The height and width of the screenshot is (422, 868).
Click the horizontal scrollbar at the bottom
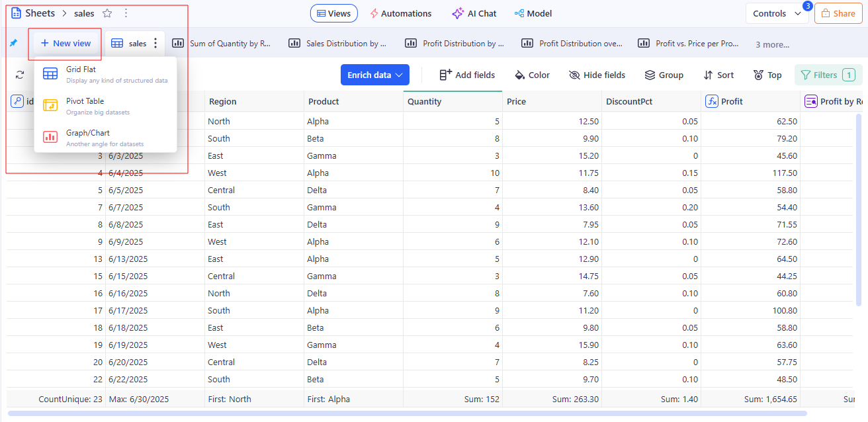click(x=407, y=414)
